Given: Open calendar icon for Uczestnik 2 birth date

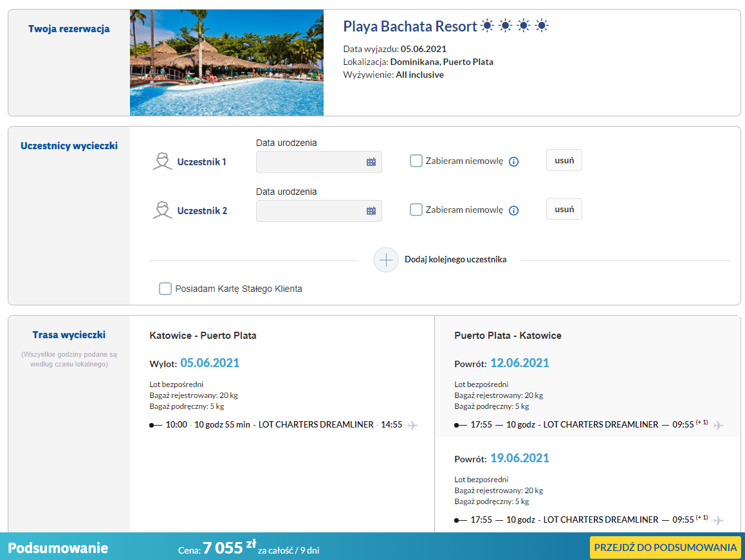Looking at the screenshot, I should tap(371, 211).
